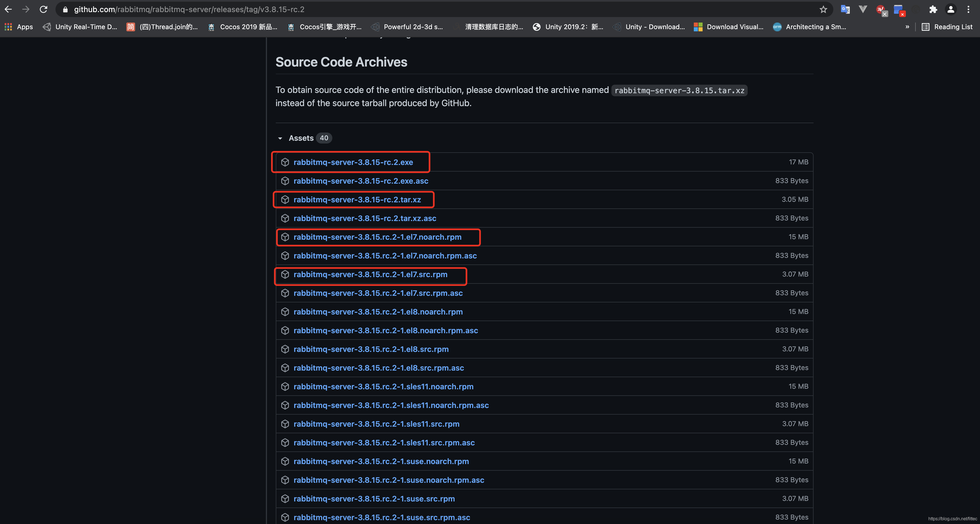Viewport: 980px width, 524px height.
Task: Click the Vue devtools extension icon
Action: tap(863, 10)
